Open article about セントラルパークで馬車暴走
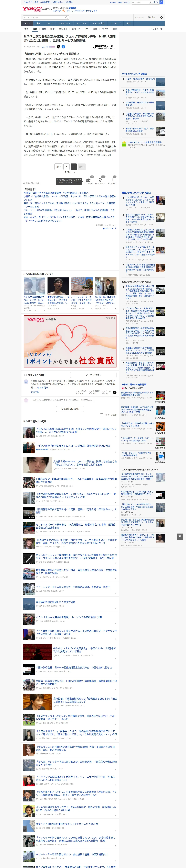186x868 pixels. (x=76, y=526)
